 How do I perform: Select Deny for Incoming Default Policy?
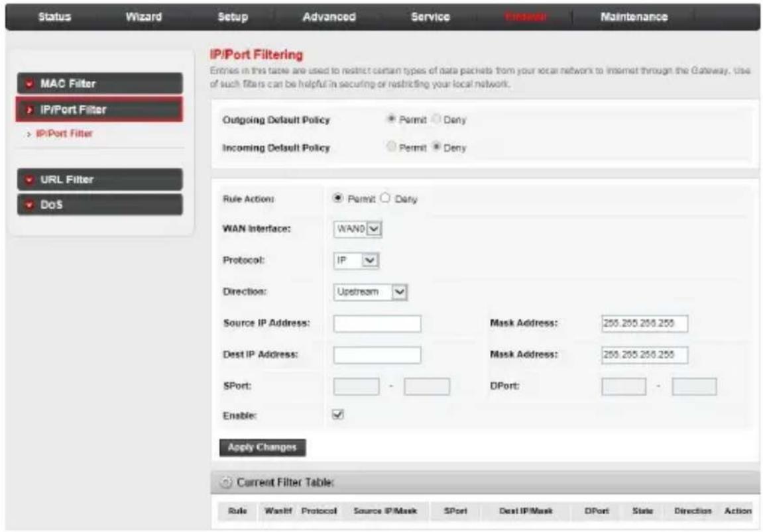tap(436, 146)
